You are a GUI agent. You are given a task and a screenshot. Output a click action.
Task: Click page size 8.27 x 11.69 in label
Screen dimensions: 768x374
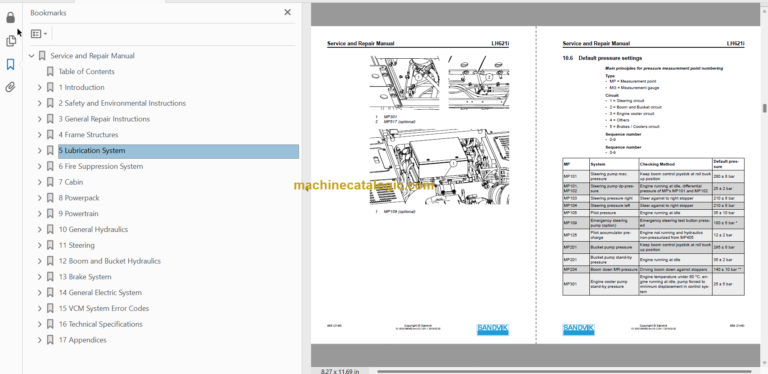(340, 371)
